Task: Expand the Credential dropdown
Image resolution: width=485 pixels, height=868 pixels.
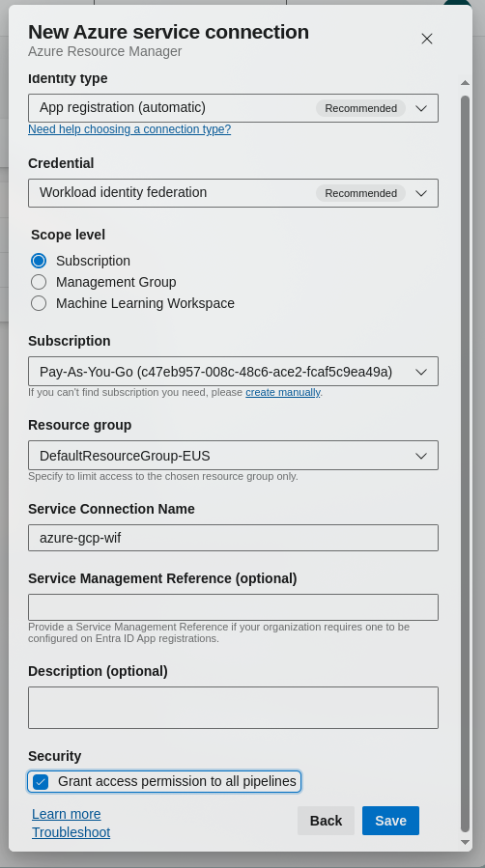Action: (x=233, y=193)
